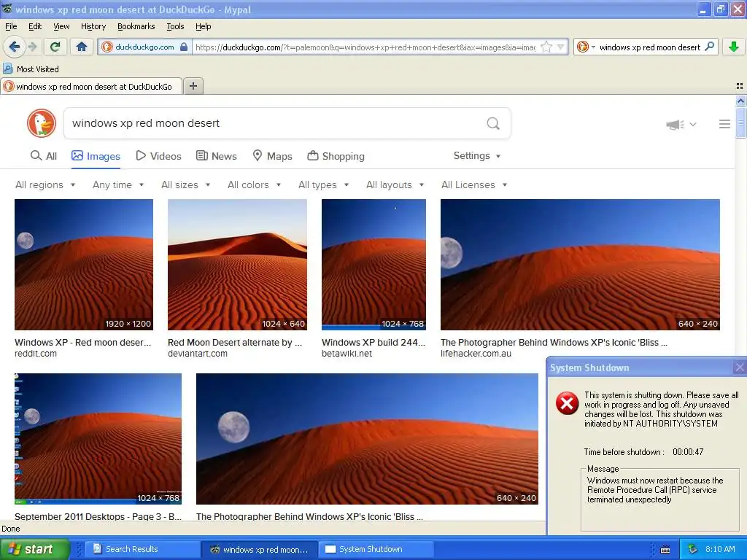Click the forward navigation arrow
This screenshot has height=560, width=747.
[x=32, y=47]
